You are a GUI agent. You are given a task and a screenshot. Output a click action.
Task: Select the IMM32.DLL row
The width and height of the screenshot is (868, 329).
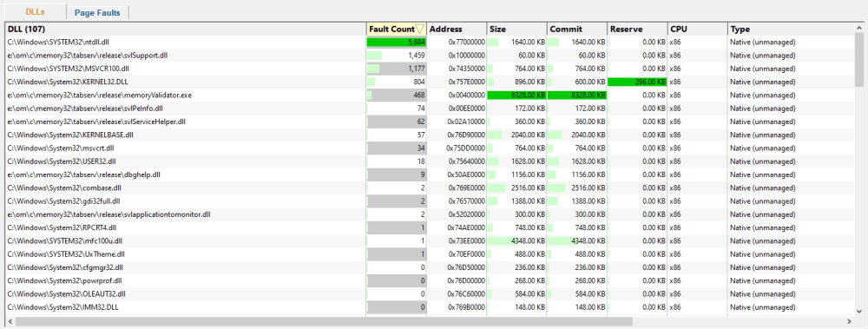[431, 307]
